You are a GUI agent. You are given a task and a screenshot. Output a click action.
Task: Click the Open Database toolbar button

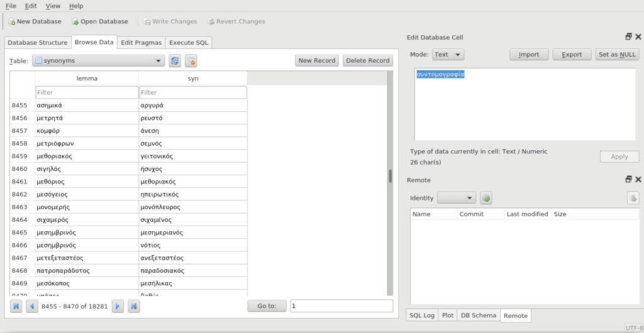[x=100, y=21]
